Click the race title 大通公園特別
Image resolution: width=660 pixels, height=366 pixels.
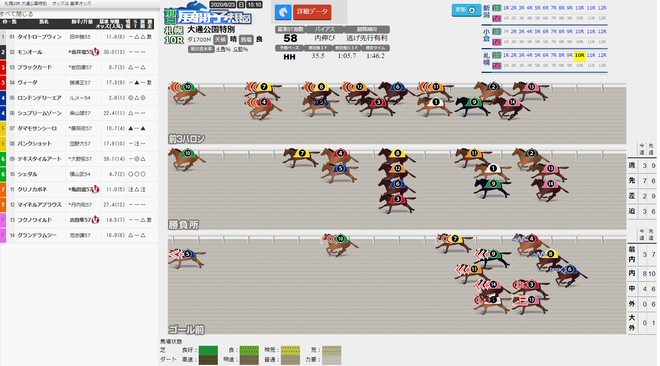coord(211,29)
